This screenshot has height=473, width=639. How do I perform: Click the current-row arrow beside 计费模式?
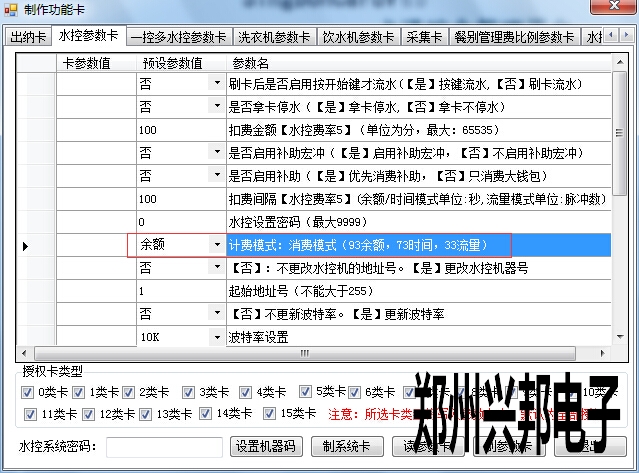(x=26, y=245)
